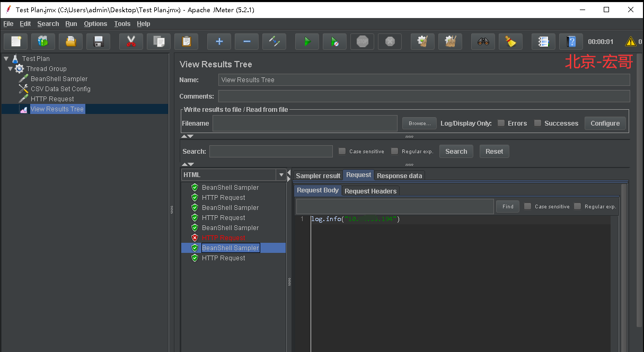Select the highlighted BeanShell Sampler result

tap(231, 248)
